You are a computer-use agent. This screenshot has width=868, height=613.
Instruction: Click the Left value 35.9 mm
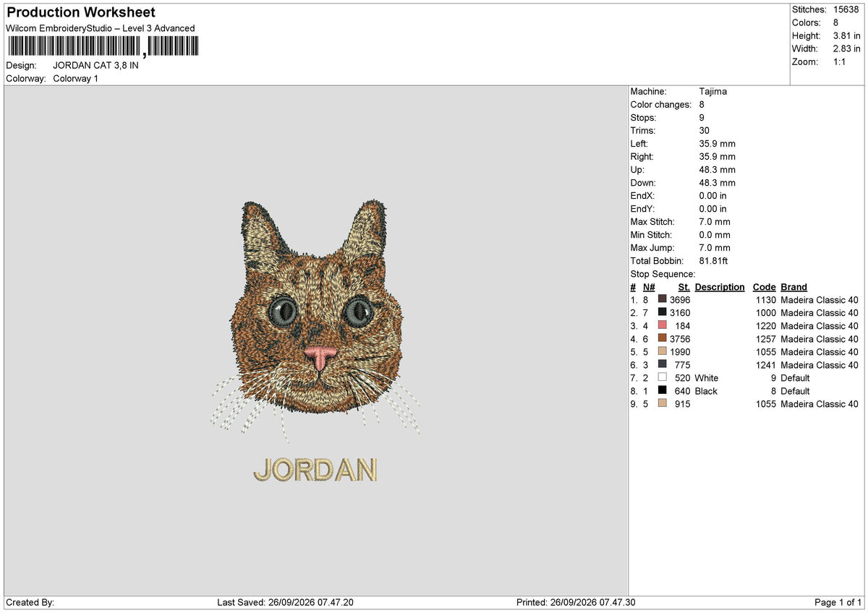[x=718, y=143]
